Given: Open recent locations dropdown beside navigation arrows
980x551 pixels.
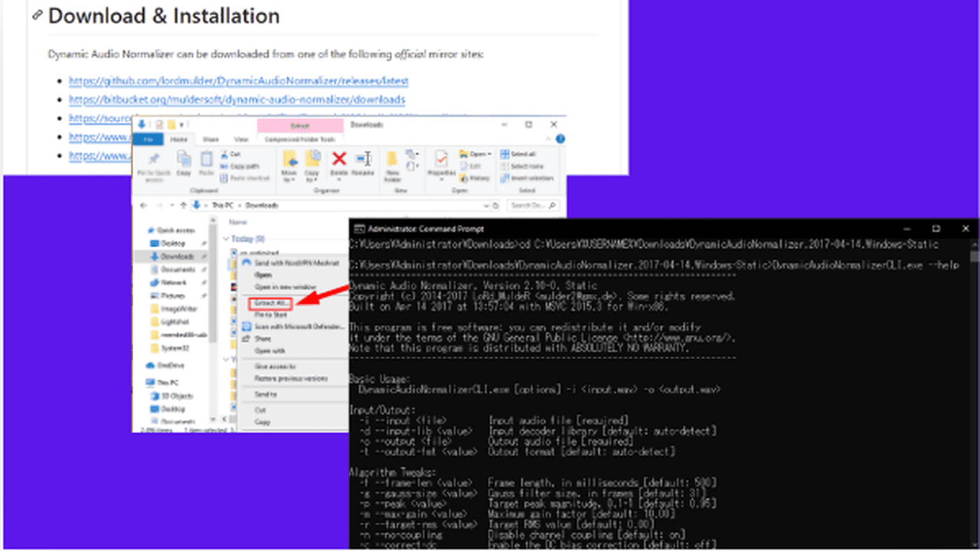Looking at the screenshot, I should (x=171, y=205).
